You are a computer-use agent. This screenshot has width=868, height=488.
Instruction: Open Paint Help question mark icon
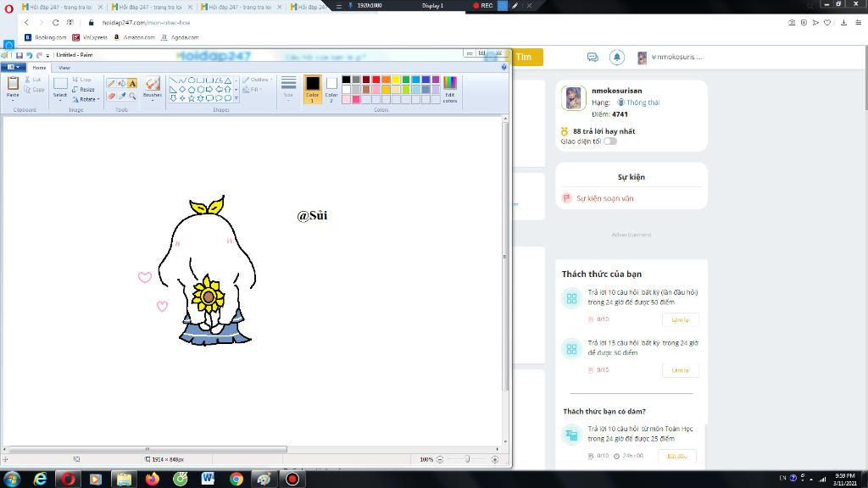point(504,67)
